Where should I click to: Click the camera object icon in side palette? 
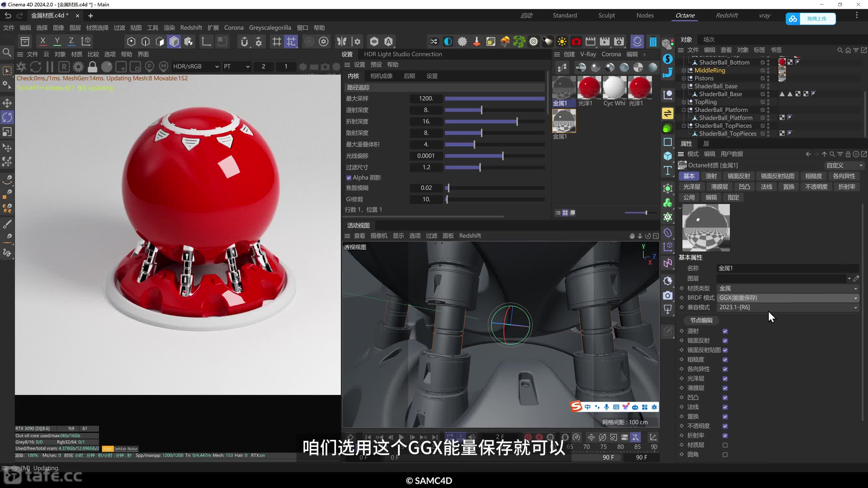[x=668, y=296]
